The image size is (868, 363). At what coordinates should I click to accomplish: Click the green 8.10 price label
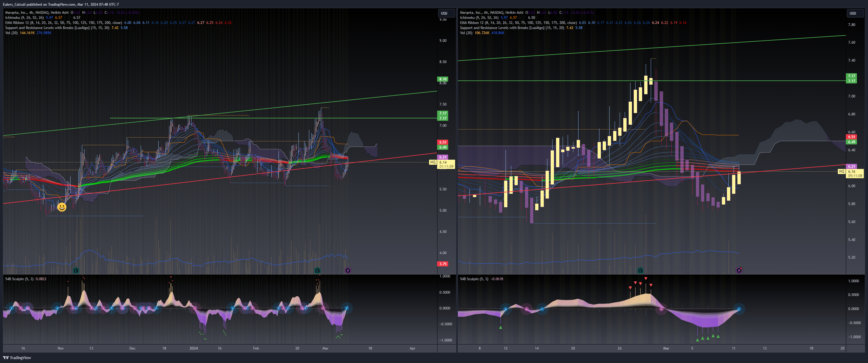[x=443, y=79]
